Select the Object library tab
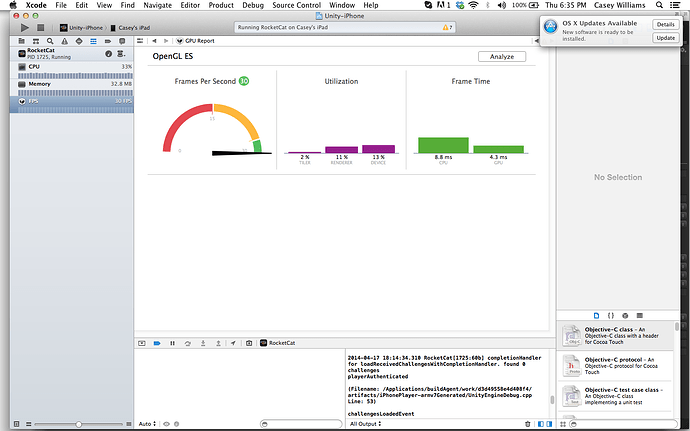Viewport: 690px width, 431px height. click(625, 316)
